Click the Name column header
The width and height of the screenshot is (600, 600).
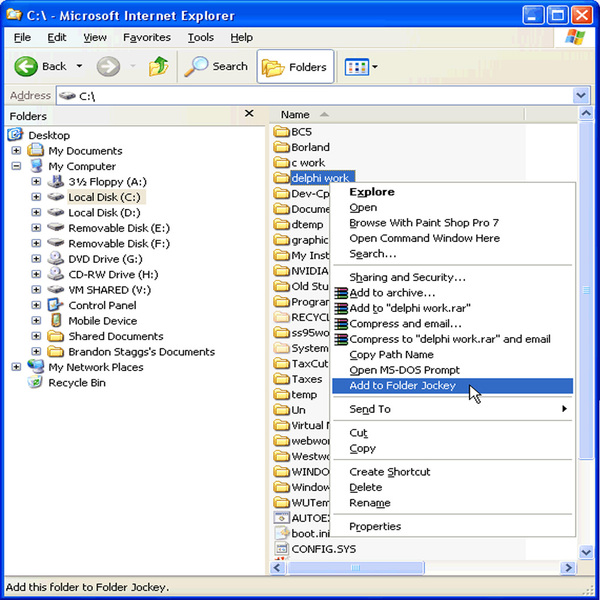pyautogui.click(x=396, y=114)
